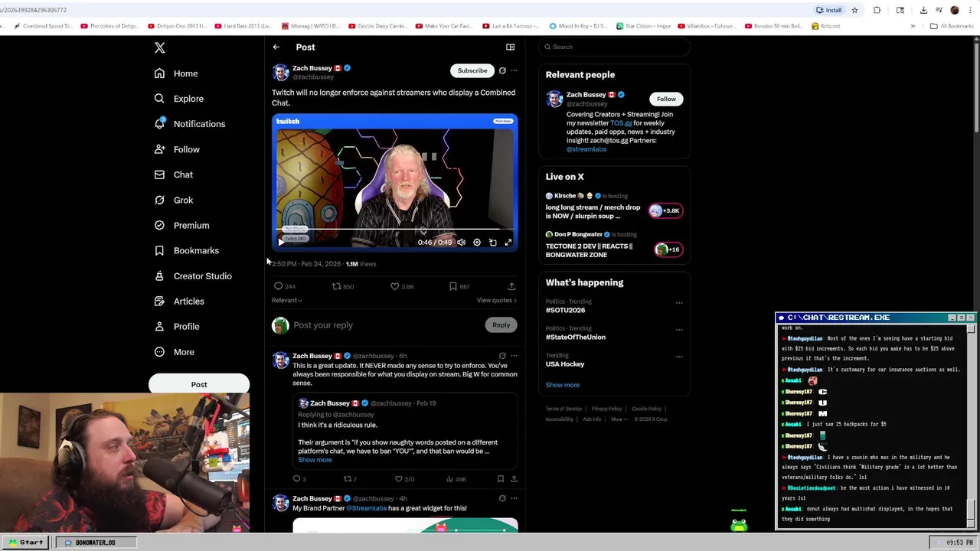Image resolution: width=980 pixels, height=551 pixels.
Task: Like the main post (3.8K)
Action: coord(402,286)
